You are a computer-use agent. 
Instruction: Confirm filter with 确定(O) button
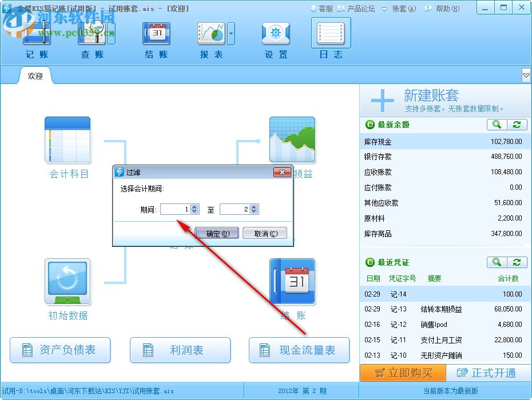(217, 233)
